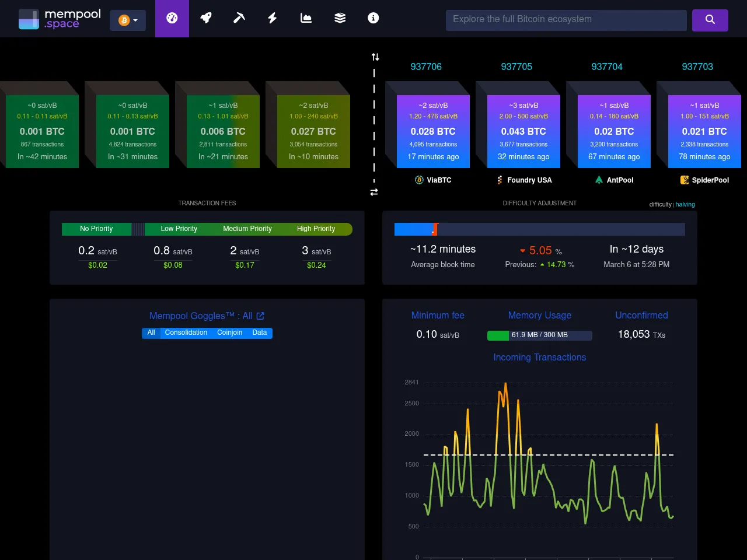The image size is (747, 560).
Task: Toggle the Coinjoin goggles filter
Action: [229, 332]
